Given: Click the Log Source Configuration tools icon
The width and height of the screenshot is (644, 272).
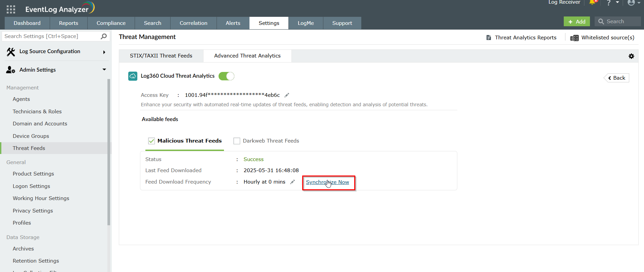Looking at the screenshot, I should tap(11, 52).
